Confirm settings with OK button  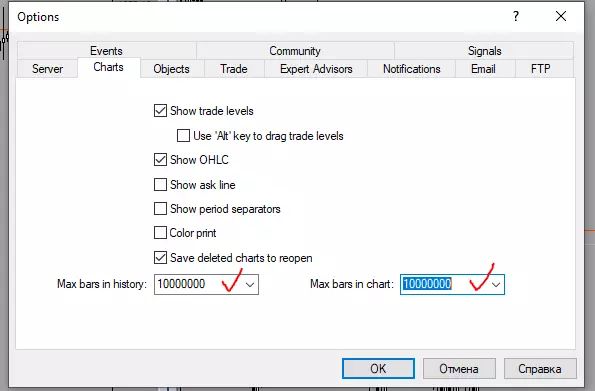tap(378, 369)
